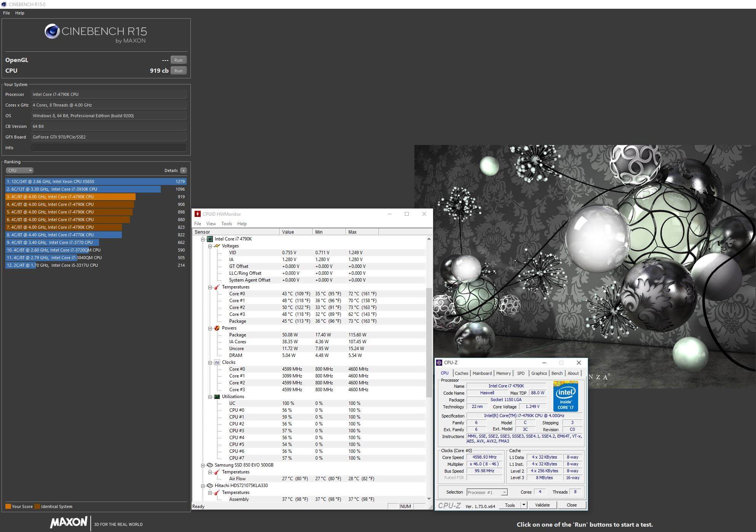Click the Samsung SSD 850 EVO drive icon

point(209,465)
